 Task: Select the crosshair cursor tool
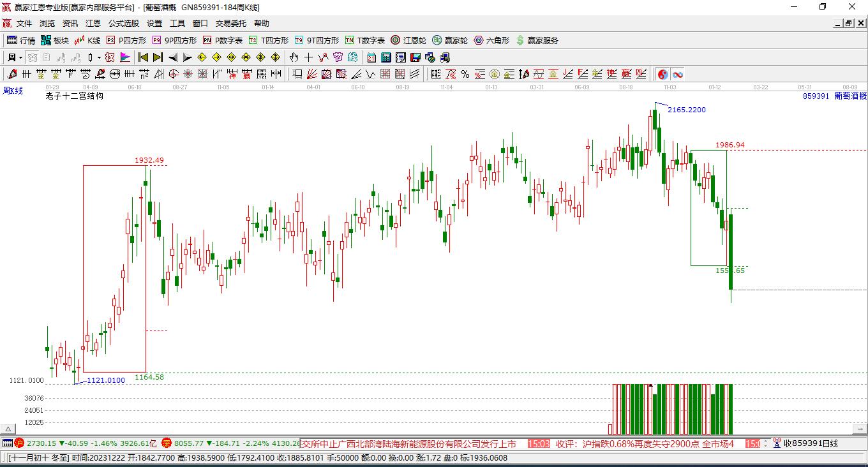click(309, 57)
